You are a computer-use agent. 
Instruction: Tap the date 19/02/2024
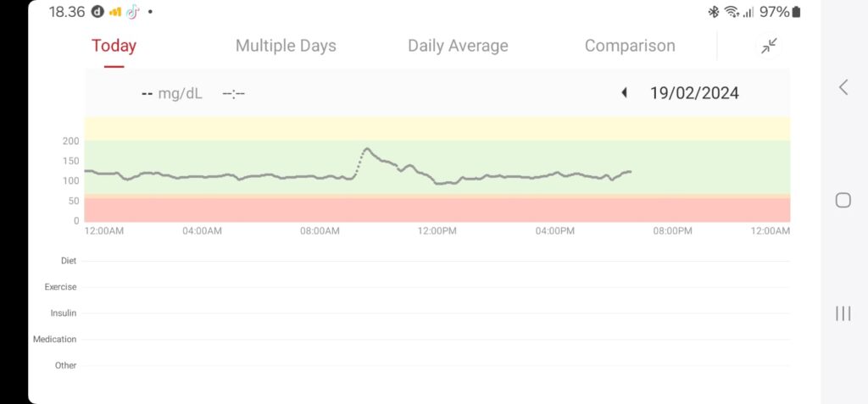tap(694, 93)
